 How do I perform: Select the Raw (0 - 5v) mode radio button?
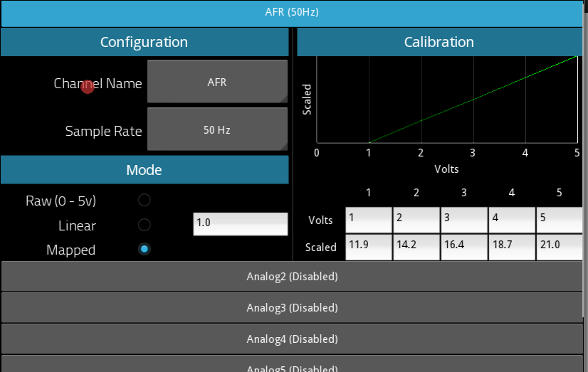[x=145, y=200]
